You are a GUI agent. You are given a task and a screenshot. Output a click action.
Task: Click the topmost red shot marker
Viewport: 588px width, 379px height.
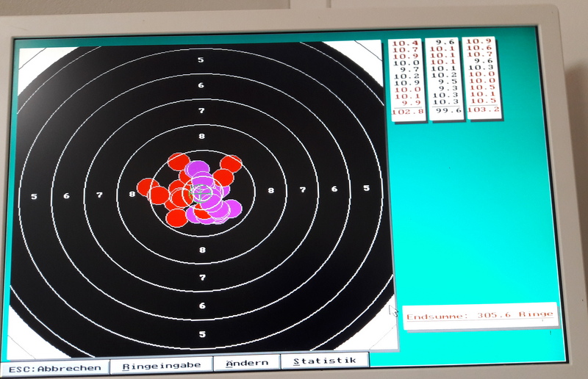point(177,162)
